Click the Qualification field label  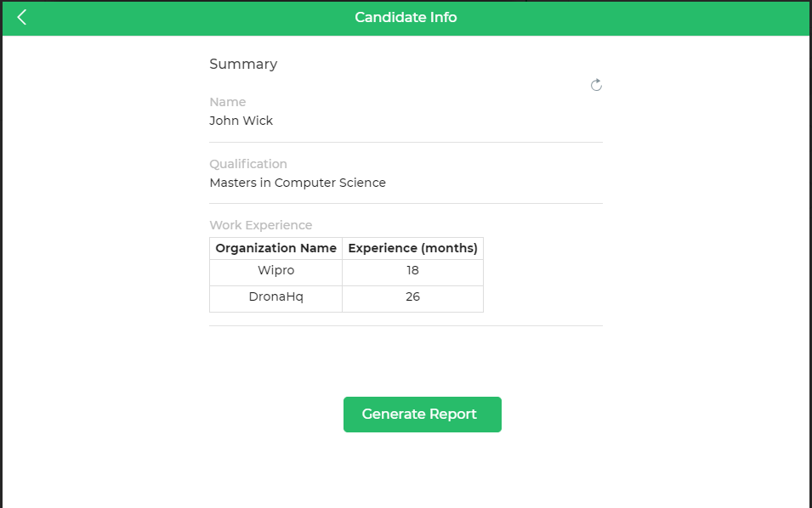248,163
